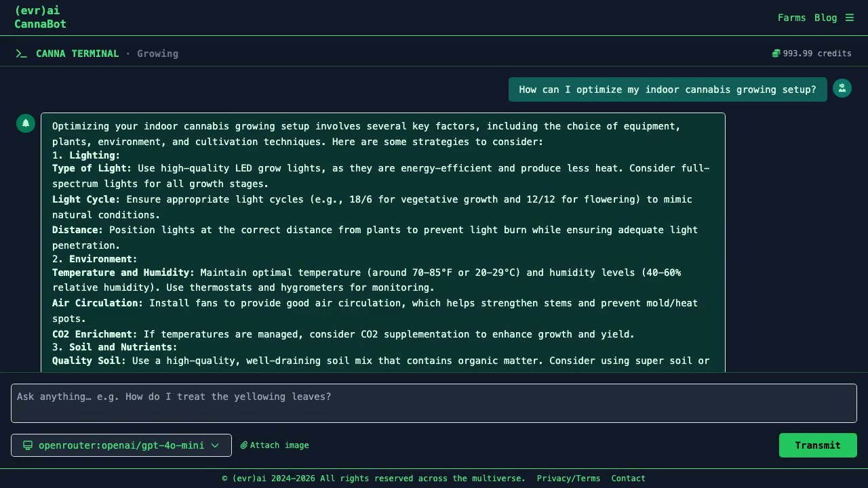Click the CANNA TERMINAL heading
868x488 pixels.
point(77,54)
